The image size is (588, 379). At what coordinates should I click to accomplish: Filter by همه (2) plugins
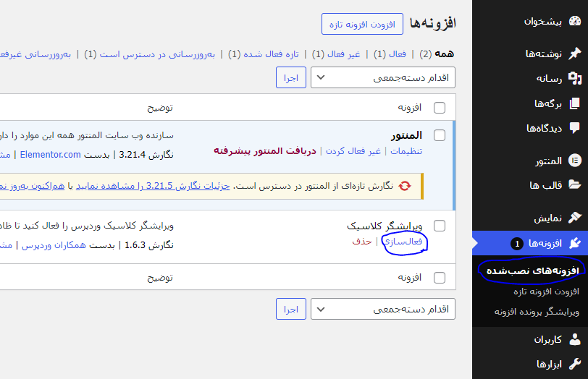[437, 54]
